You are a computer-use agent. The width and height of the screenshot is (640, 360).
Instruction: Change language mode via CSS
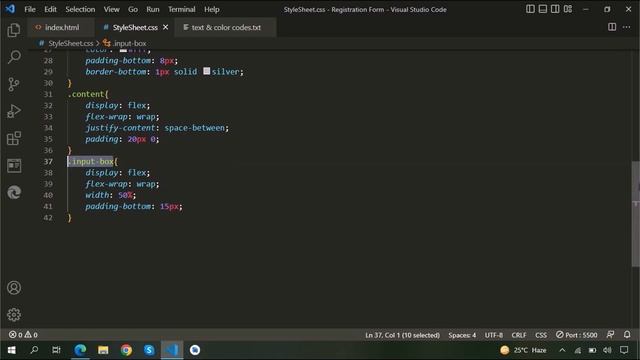(x=541, y=335)
